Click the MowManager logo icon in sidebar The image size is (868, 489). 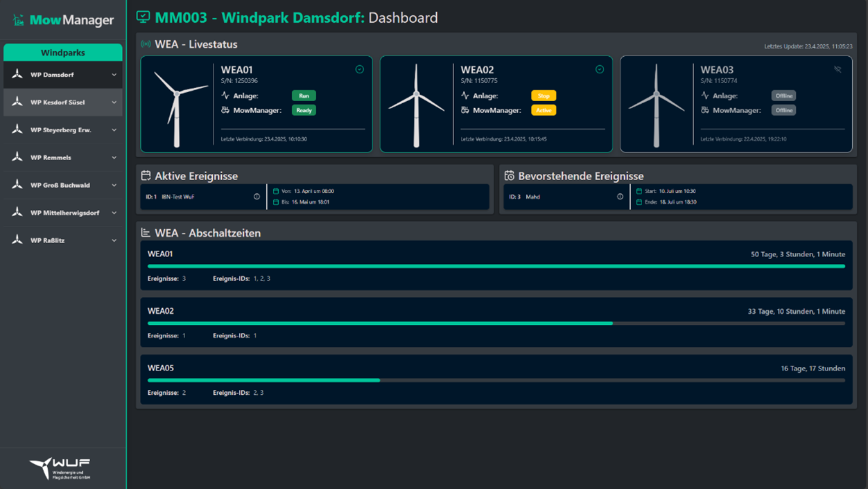[x=18, y=20]
